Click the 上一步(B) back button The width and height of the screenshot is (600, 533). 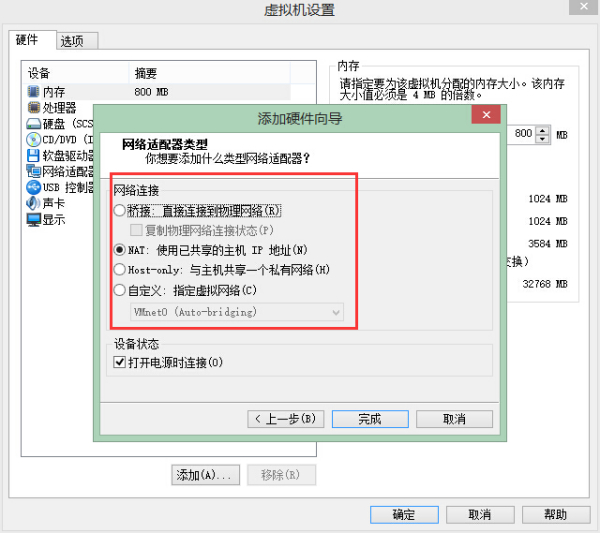[x=286, y=419]
